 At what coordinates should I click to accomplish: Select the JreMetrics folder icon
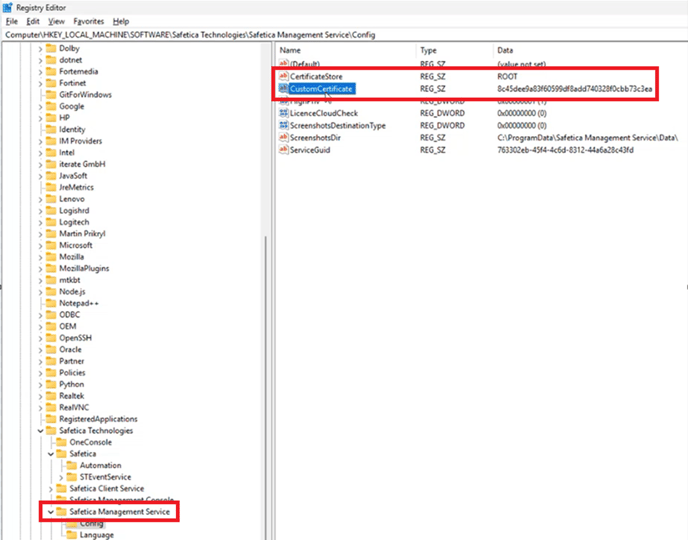(x=51, y=187)
